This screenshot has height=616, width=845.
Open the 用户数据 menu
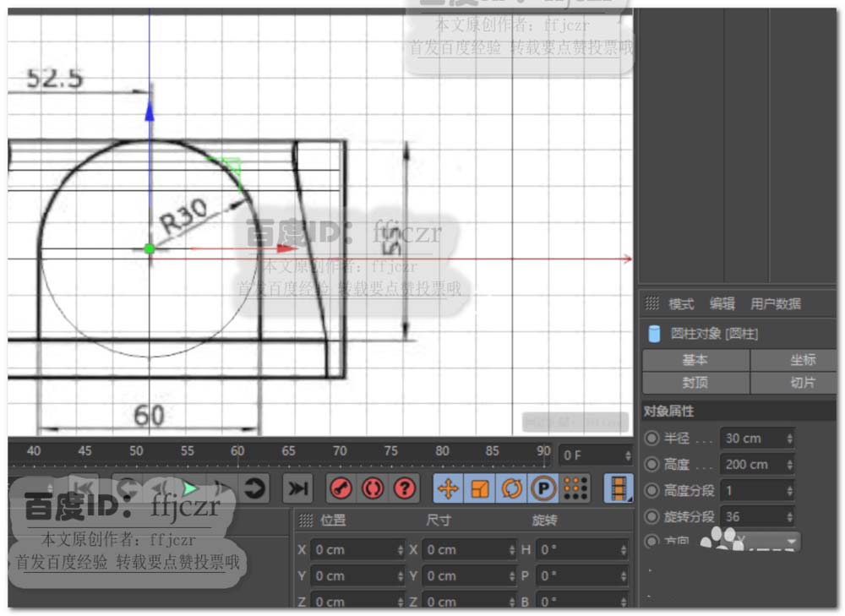[776, 304]
